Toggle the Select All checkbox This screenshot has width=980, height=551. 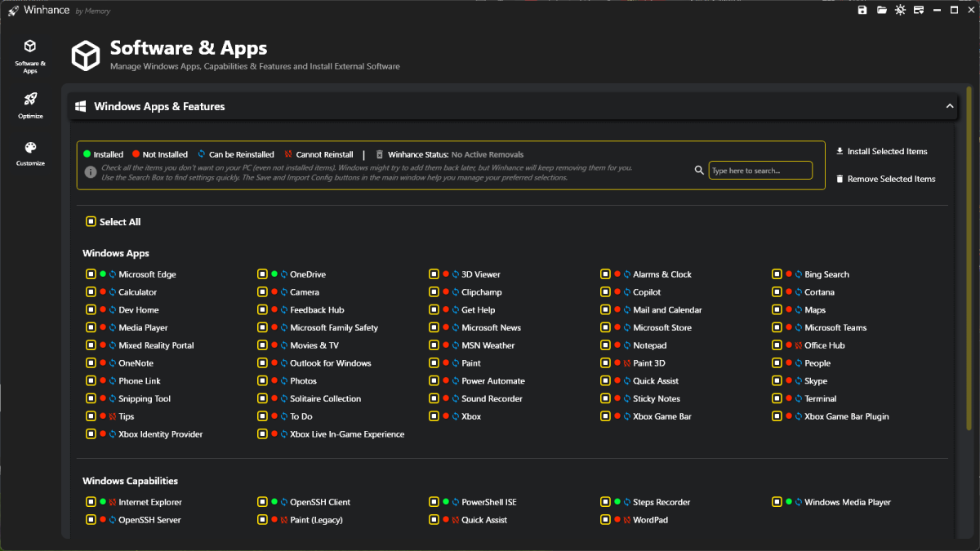91,222
